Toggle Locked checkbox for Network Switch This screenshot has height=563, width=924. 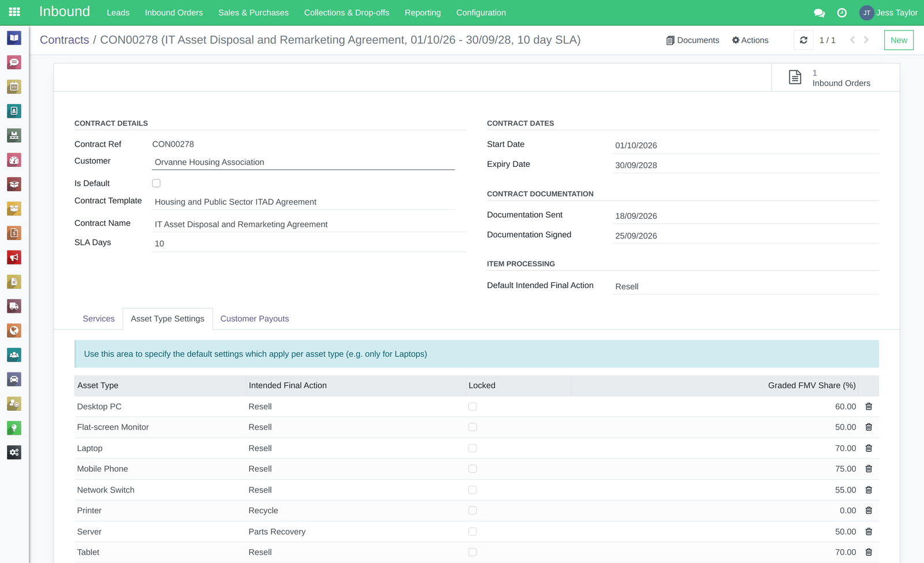tap(472, 490)
